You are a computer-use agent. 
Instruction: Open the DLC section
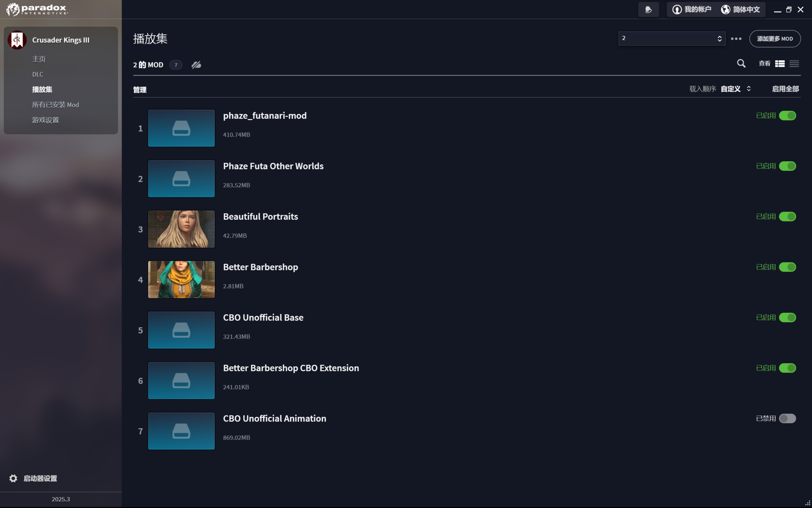click(38, 74)
